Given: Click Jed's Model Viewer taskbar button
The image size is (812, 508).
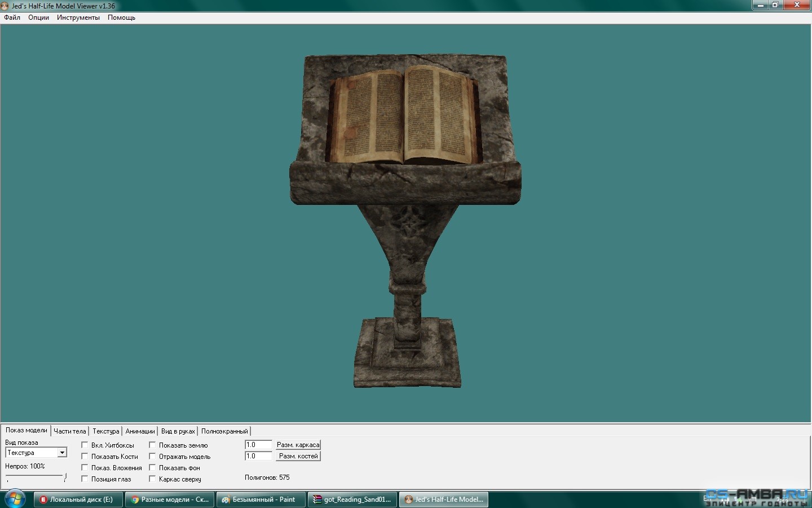Looking at the screenshot, I should 444,500.
